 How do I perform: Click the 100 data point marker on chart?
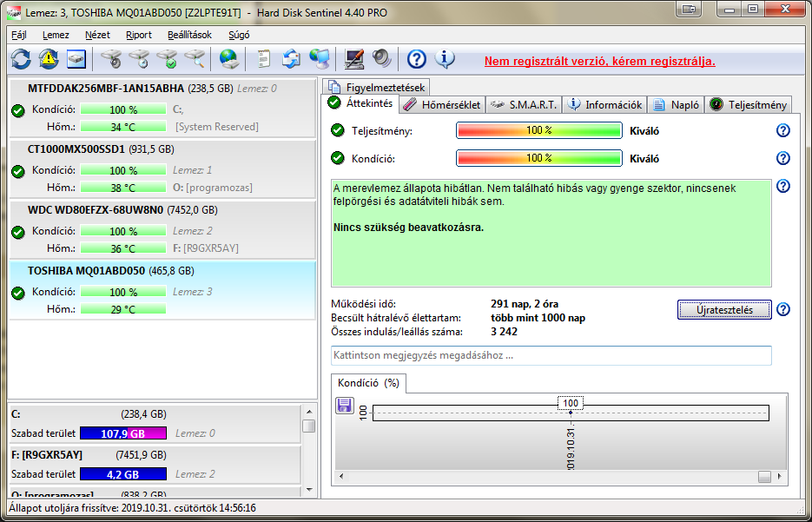pos(571,413)
